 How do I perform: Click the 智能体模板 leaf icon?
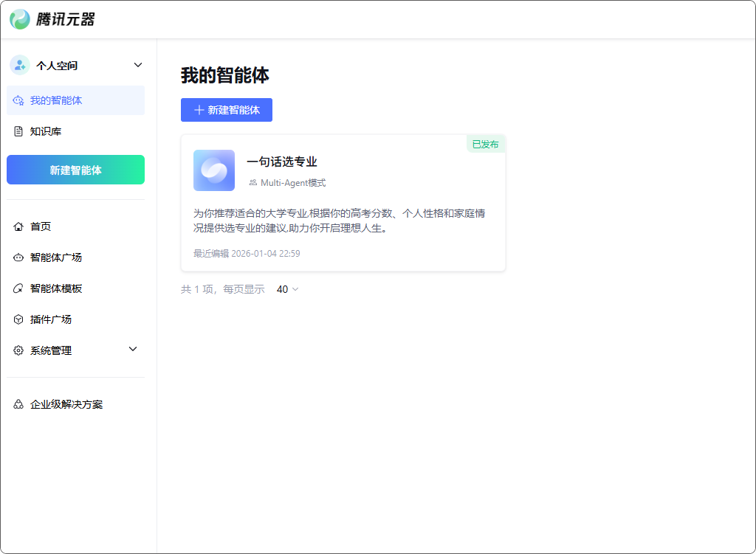pos(18,288)
